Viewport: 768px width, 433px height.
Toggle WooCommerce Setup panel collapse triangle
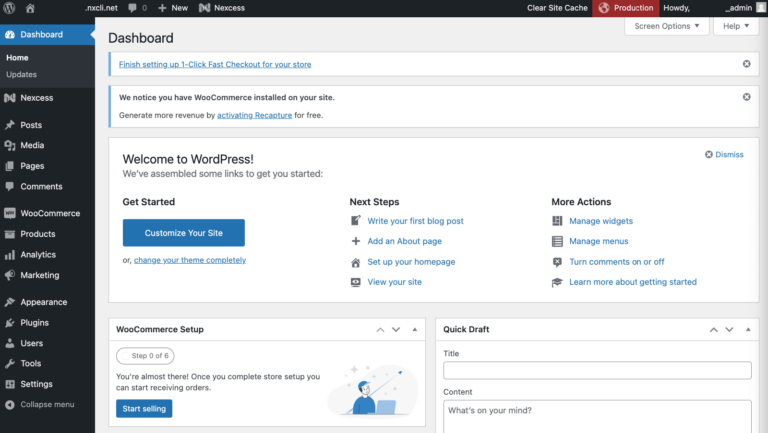tap(415, 330)
